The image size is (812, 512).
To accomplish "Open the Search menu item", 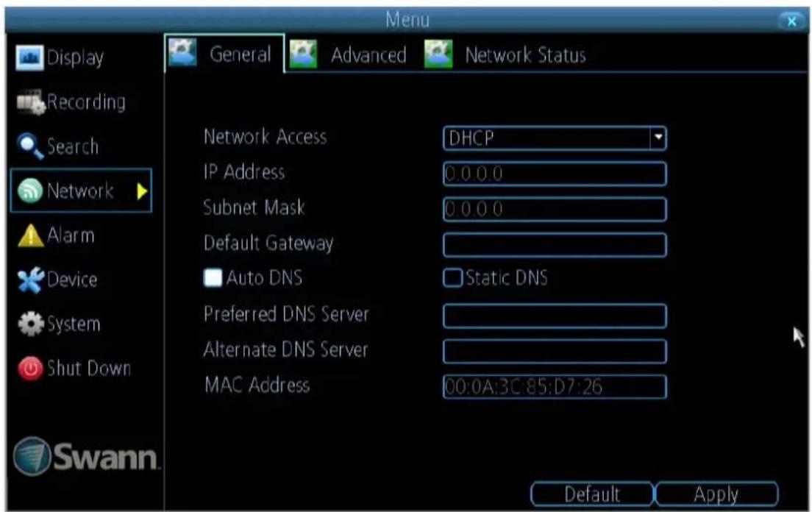I will 57,146.
